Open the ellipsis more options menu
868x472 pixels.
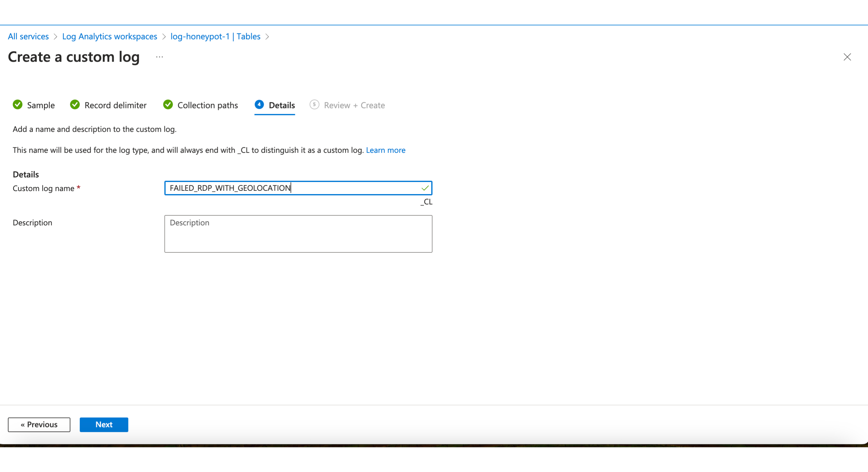click(x=159, y=57)
